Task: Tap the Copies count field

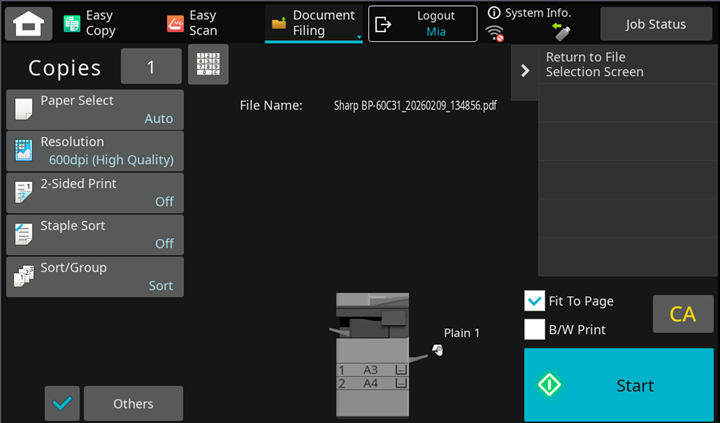Action: 151,67
